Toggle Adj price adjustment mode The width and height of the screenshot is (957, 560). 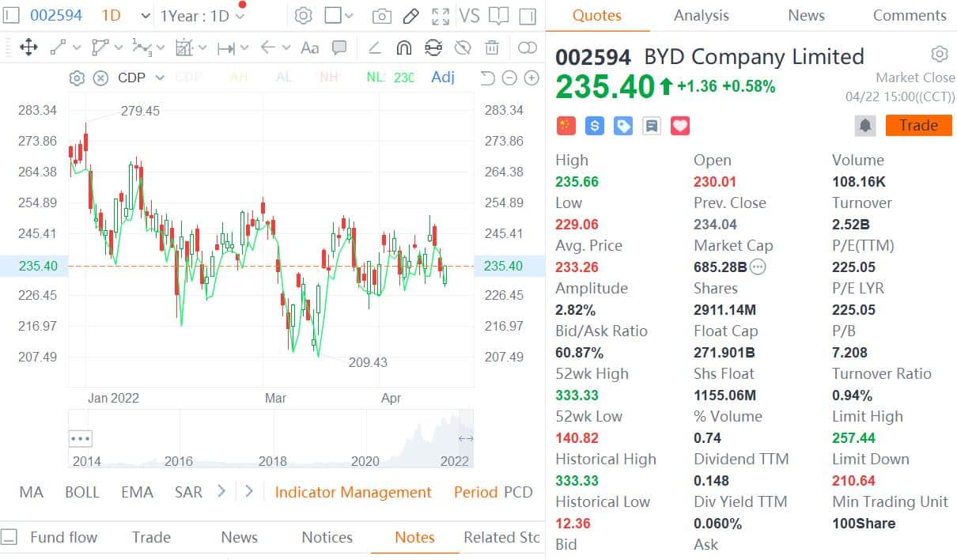coord(442,77)
